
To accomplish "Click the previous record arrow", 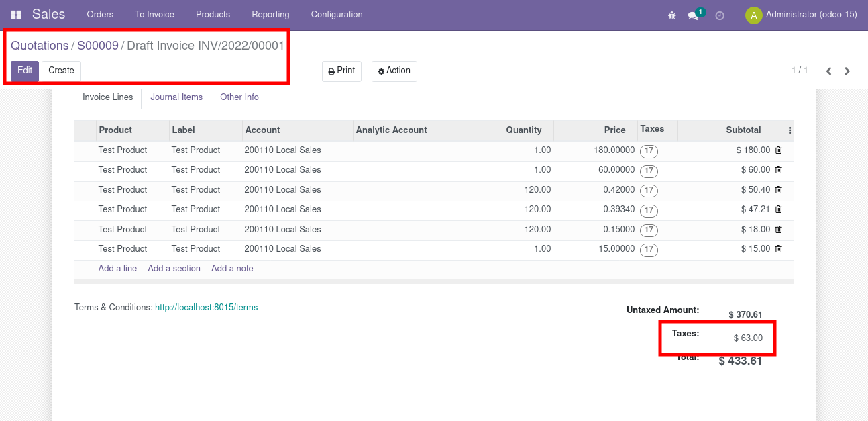I will 828,70.
